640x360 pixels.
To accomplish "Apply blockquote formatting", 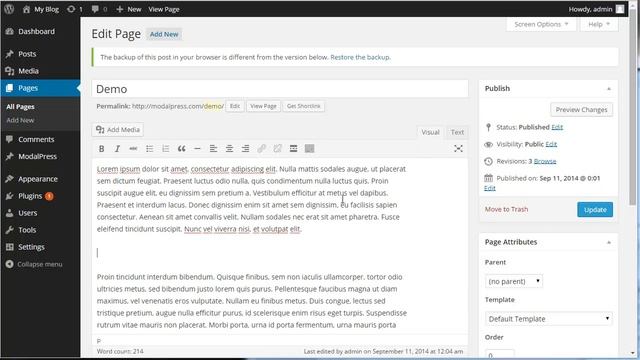I will pyautogui.click(x=181, y=149).
